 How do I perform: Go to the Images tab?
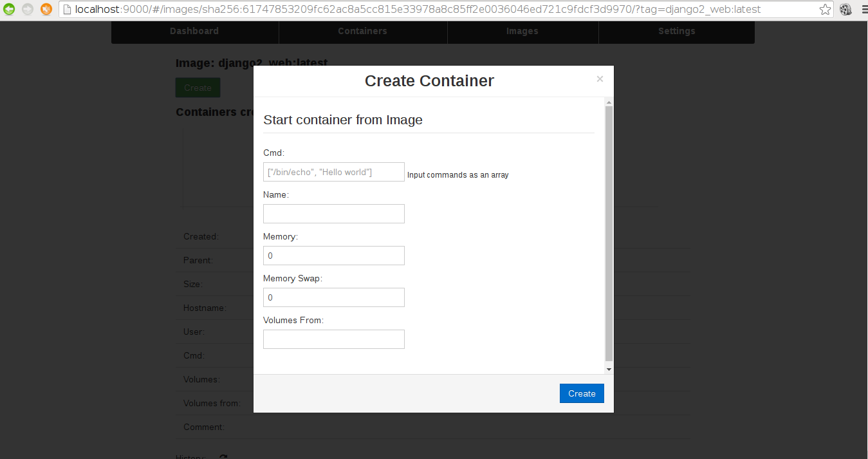(522, 31)
